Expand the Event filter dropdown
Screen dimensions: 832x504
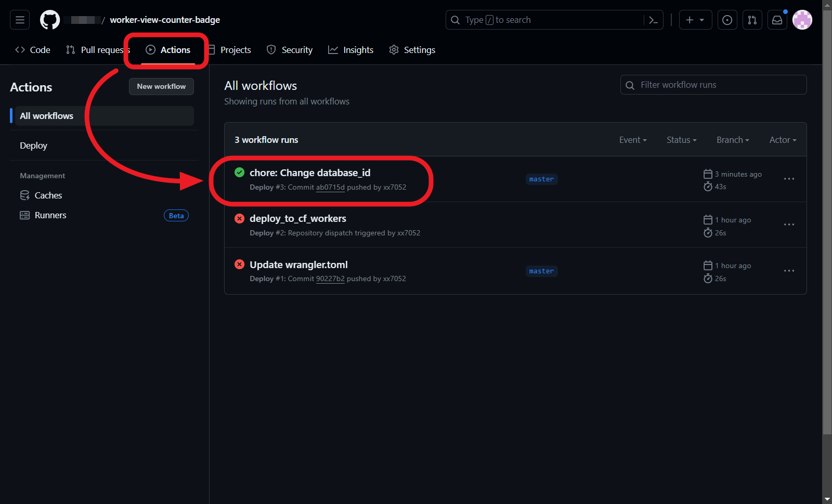pos(632,140)
